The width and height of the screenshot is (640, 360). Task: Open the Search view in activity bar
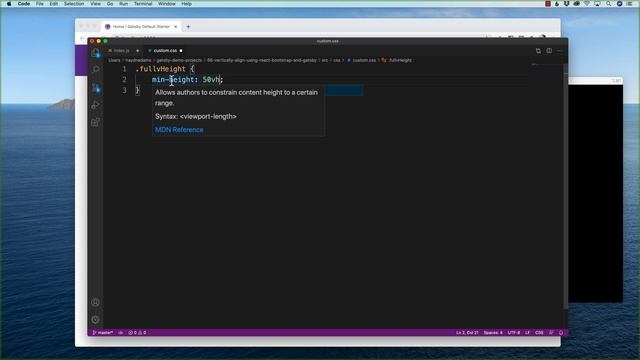coord(96,70)
